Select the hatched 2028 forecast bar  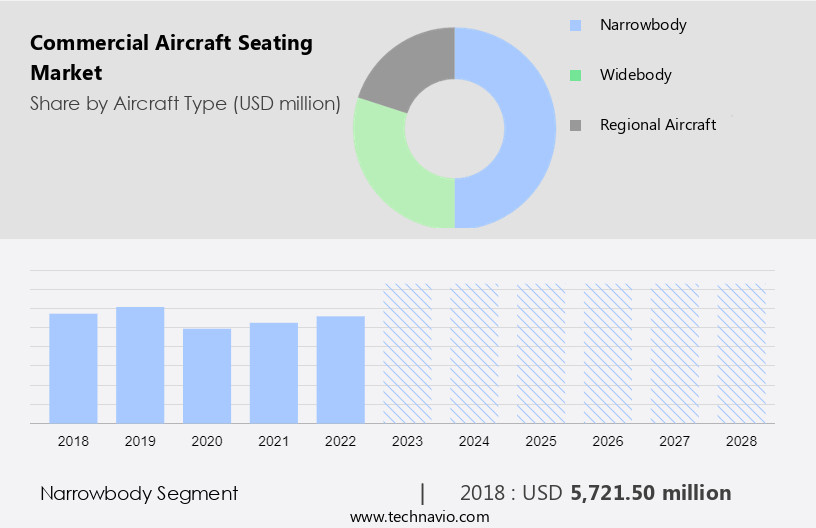(742, 353)
